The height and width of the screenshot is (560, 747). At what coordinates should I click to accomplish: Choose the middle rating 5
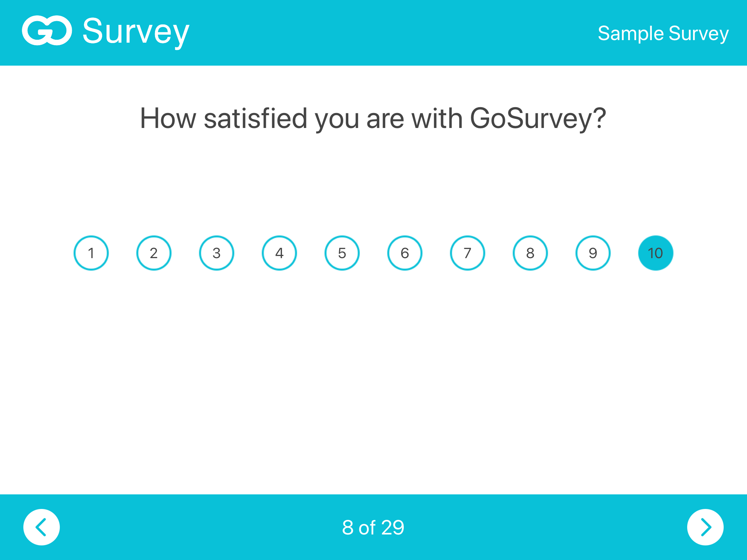[x=342, y=253]
